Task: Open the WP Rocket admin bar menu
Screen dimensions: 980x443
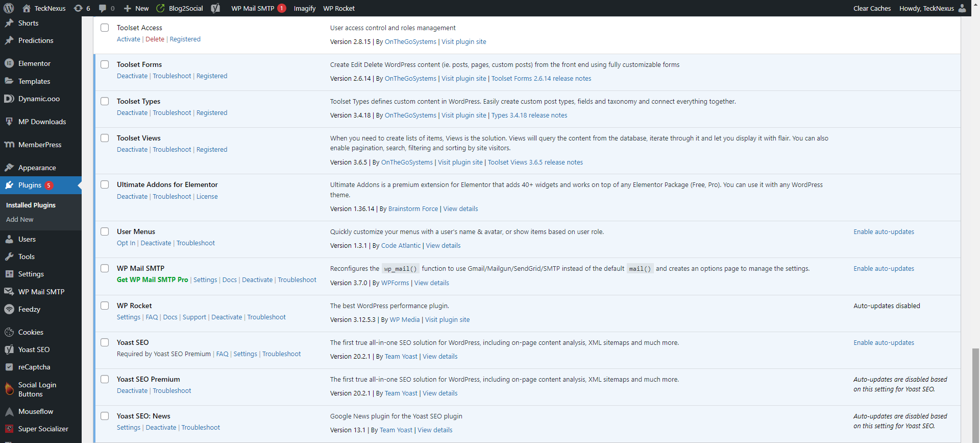Action: point(339,8)
